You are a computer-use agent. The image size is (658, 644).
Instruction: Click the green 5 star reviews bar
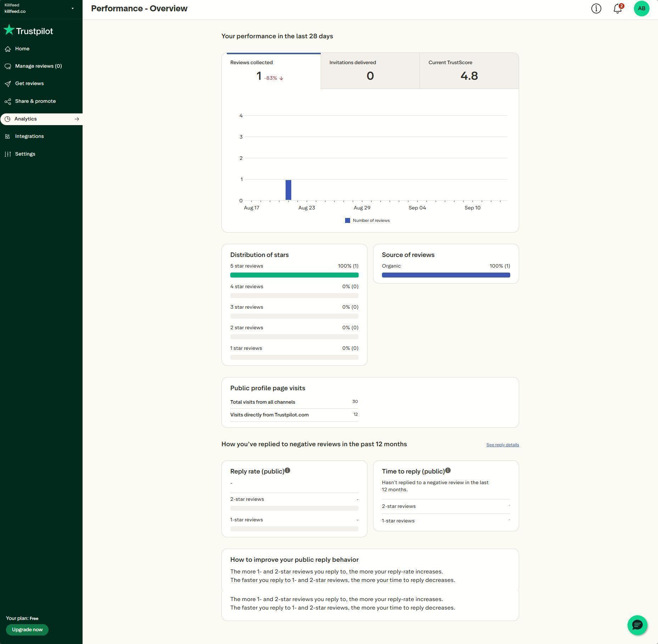(294, 275)
